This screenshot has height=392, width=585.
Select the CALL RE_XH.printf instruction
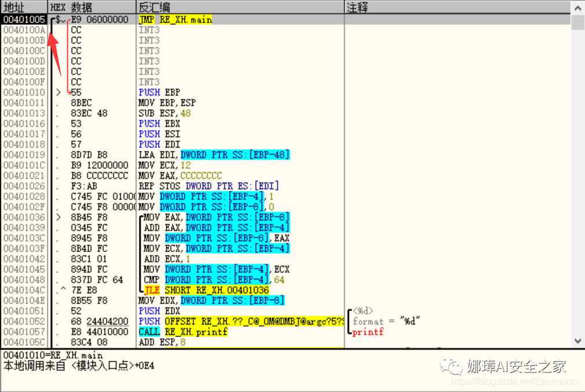click(x=183, y=332)
